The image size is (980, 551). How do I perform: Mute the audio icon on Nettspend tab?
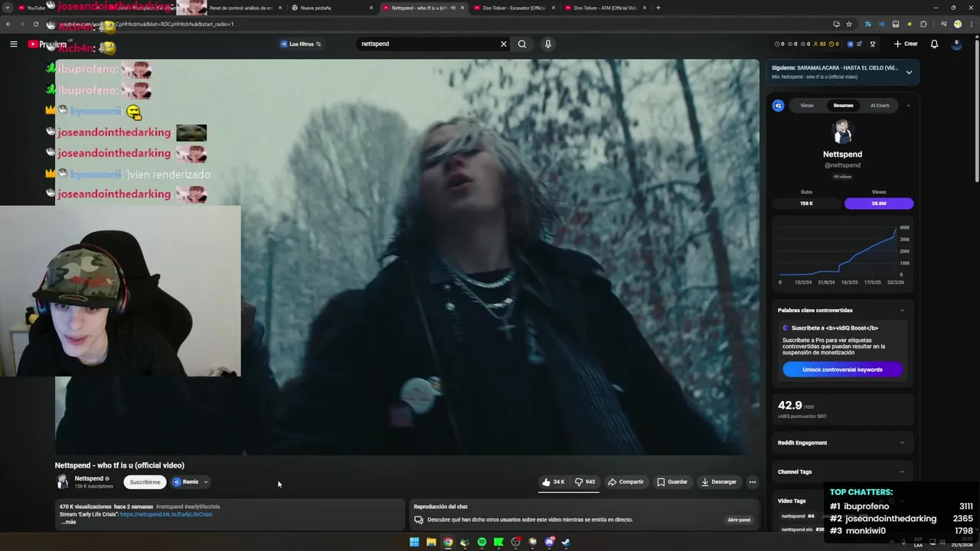pos(452,8)
